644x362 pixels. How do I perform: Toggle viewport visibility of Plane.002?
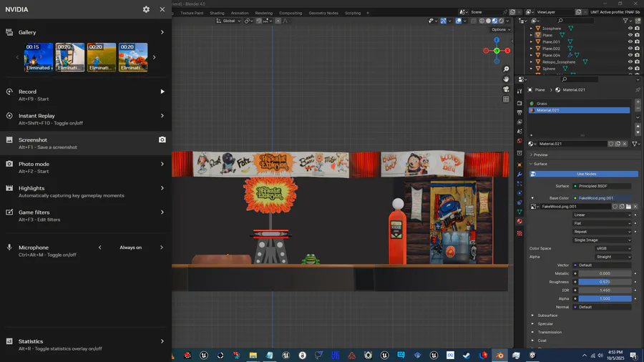(630, 49)
